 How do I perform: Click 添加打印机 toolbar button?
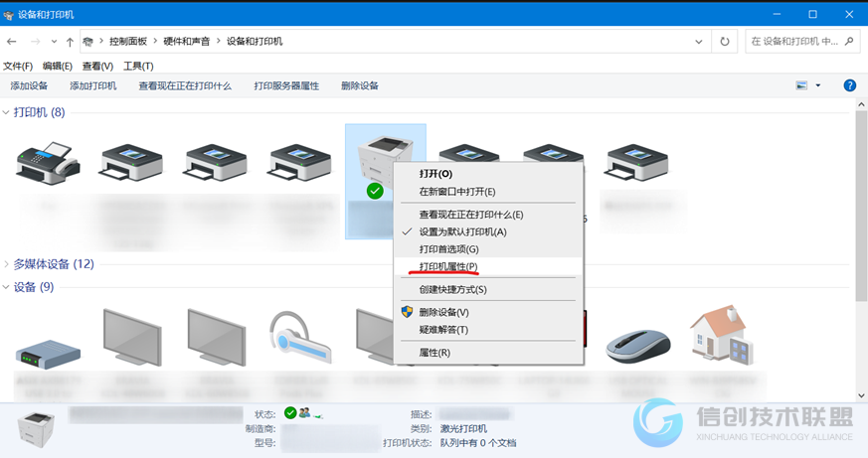click(93, 85)
